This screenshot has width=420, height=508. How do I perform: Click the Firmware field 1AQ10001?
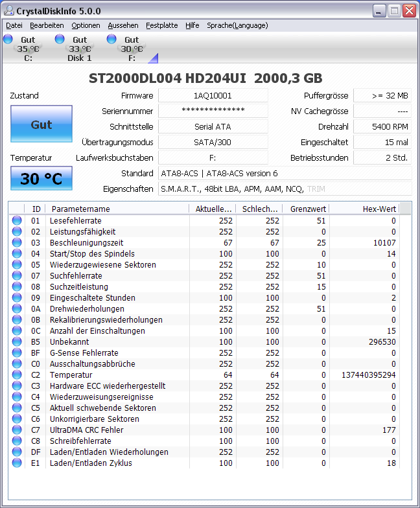click(213, 96)
